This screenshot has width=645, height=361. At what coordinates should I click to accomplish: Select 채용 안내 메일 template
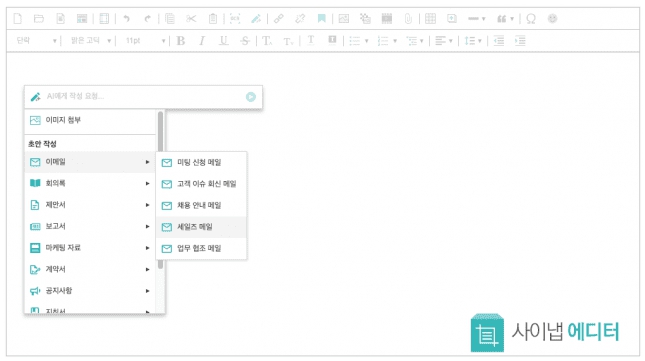[202, 205]
